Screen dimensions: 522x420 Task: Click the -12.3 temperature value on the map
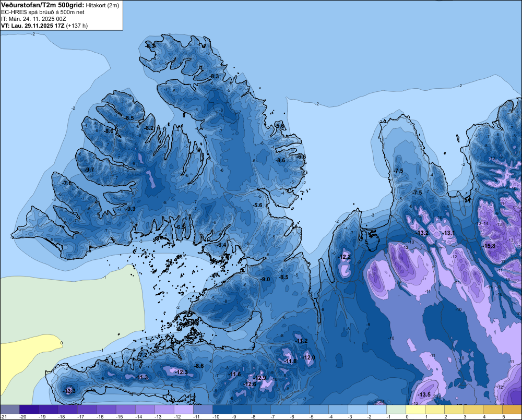tap(182, 372)
